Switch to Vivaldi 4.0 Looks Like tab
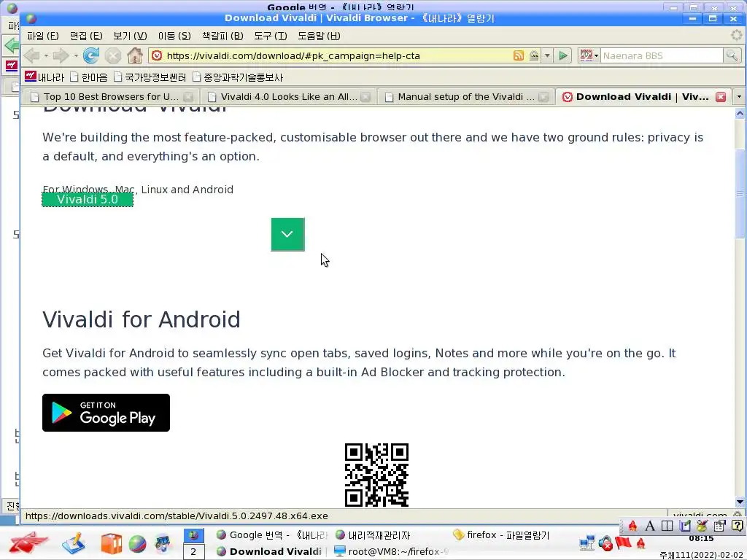This screenshot has width=747, height=560. click(288, 97)
